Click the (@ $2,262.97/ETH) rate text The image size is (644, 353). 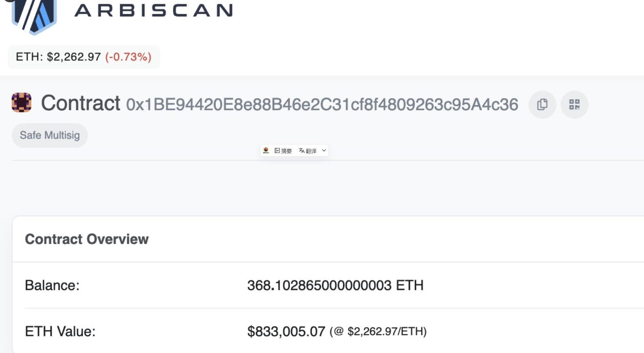(x=378, y=331)
